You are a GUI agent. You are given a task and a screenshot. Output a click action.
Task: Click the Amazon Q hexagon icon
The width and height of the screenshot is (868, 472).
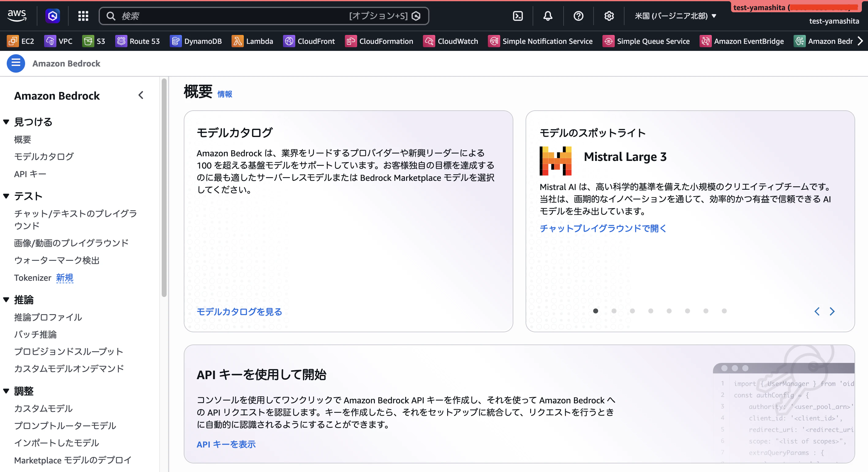53,16
